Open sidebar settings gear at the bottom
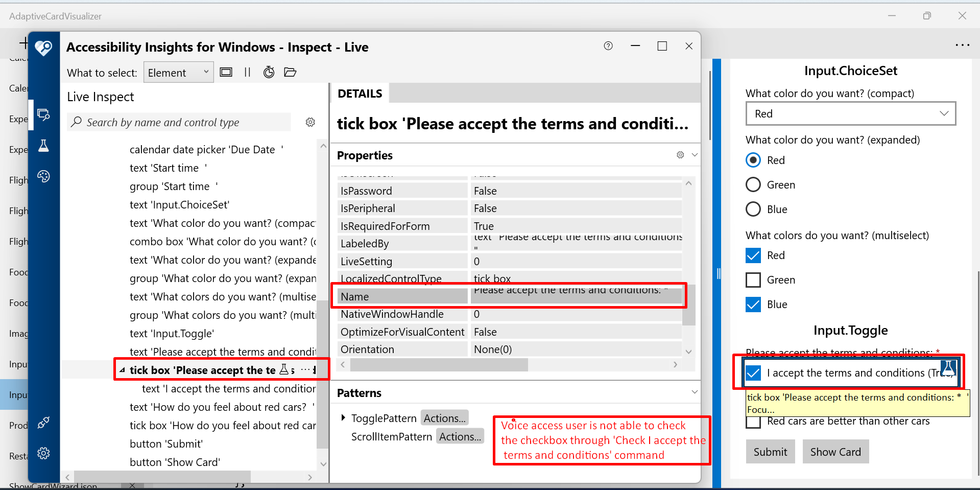980x490 pixels. pyautogui.click(x=43, y=453)
